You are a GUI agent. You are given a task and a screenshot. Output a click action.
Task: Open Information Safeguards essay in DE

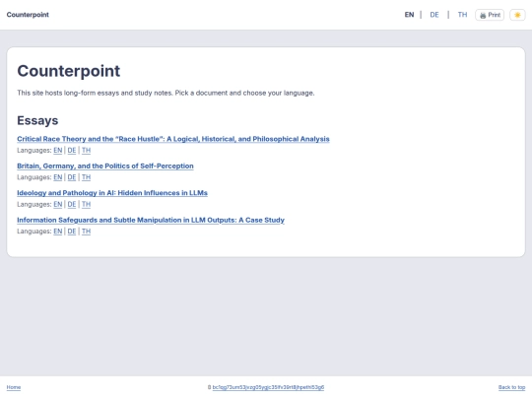(x=72, y=232)
